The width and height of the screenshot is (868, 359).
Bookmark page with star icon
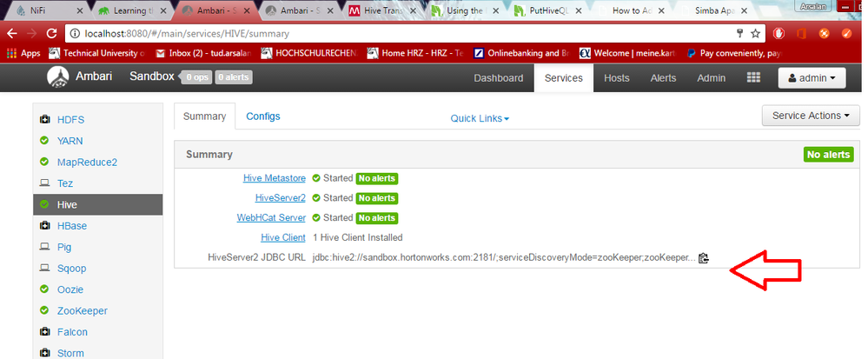(x=755, y=34)
